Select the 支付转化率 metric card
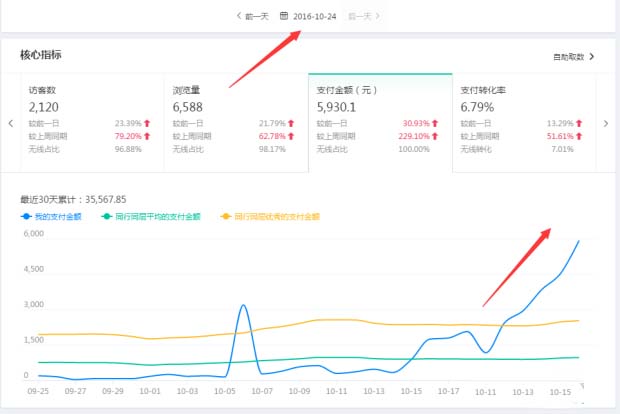Image resolution: width=620 pixels, height=414 pixels. click(520, 117)
